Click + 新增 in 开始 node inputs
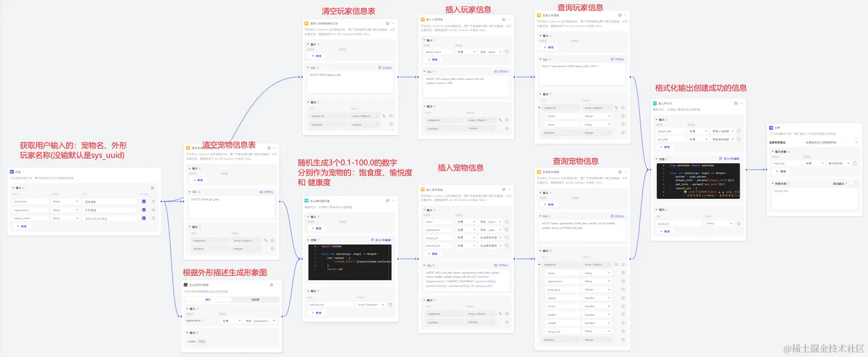Viewport: 868px width, 357px height. coord(21,226)
